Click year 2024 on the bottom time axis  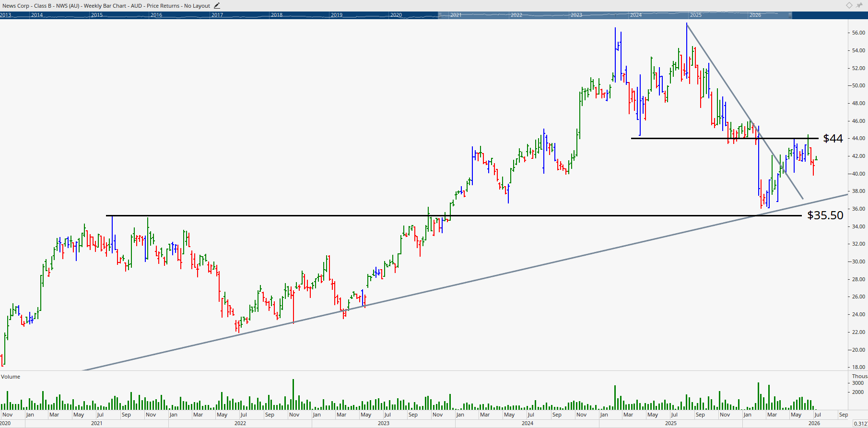(528, 423)
